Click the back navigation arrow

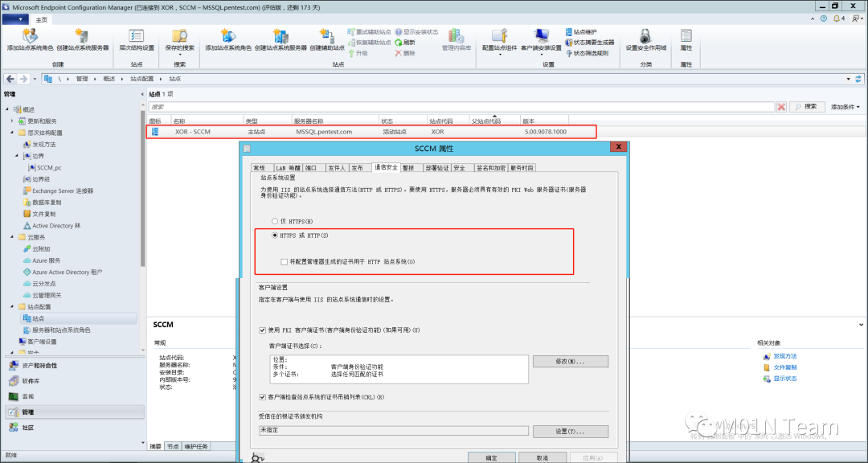pyautogui.click(x=10, y=80)
